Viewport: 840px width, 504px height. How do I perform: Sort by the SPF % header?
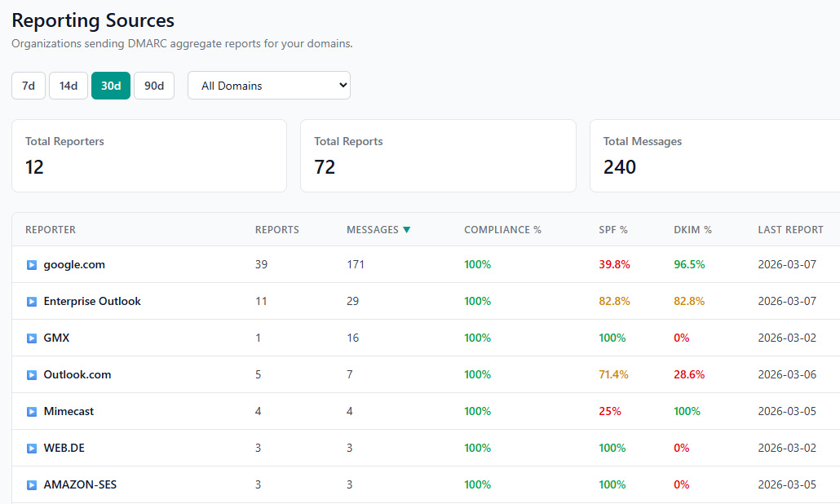point(613,230)
